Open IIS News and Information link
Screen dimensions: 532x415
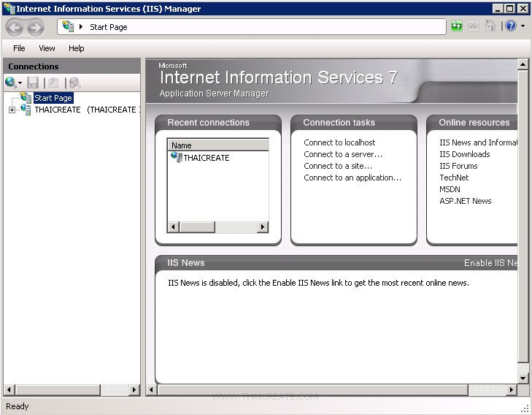tap(479, 142)
